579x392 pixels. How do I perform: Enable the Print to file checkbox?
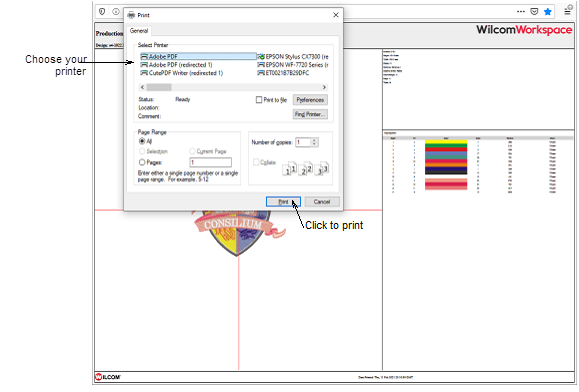click(x=259, y=100)
